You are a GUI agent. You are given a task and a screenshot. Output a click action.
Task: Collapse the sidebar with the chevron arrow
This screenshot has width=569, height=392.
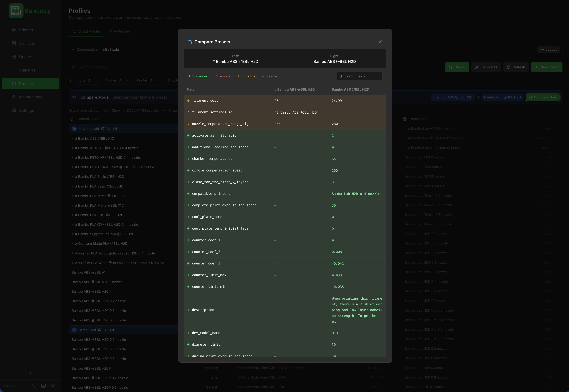[30, 373]
